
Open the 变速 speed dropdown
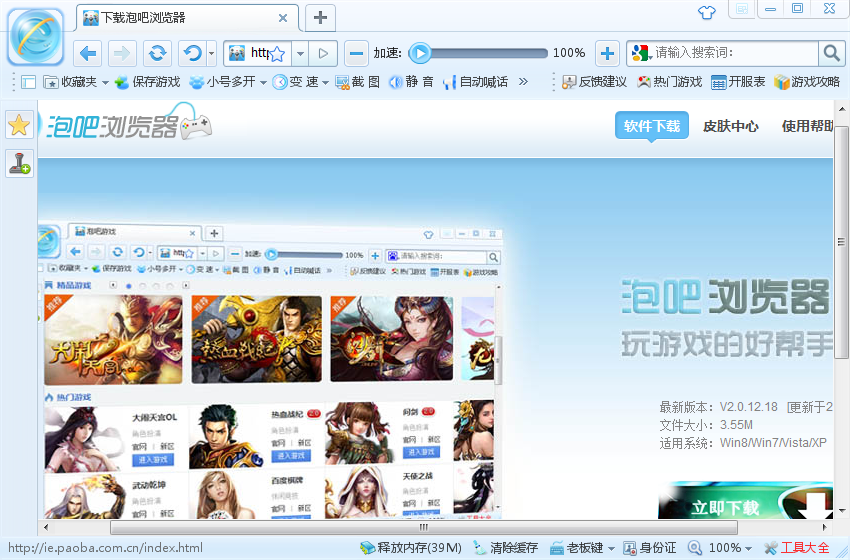click(x=300, y=82)
